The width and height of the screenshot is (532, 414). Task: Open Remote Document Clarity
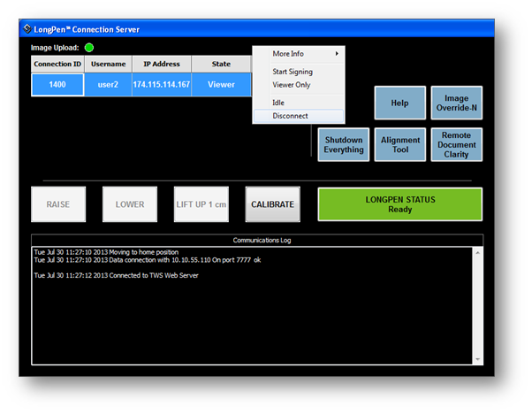457,145
